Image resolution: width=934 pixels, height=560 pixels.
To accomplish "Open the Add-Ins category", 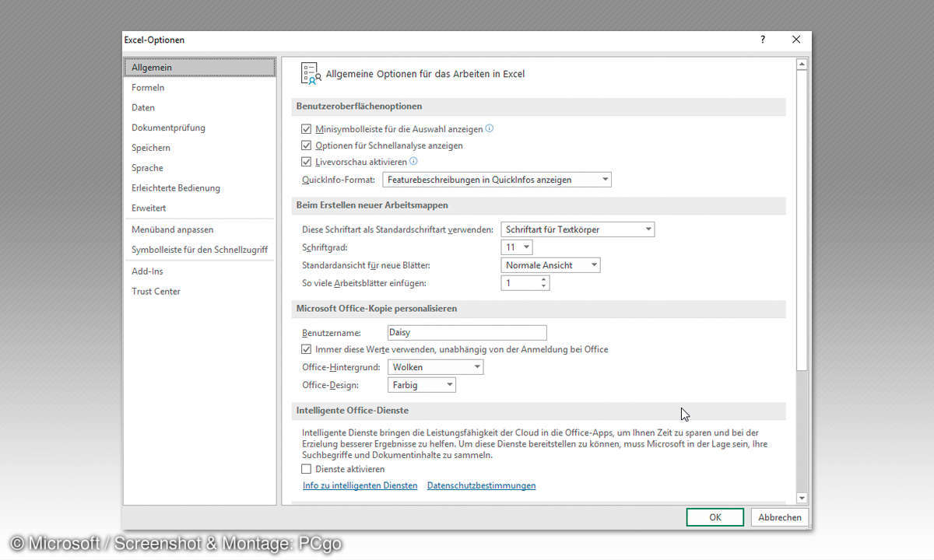I will tap(200, 271).
